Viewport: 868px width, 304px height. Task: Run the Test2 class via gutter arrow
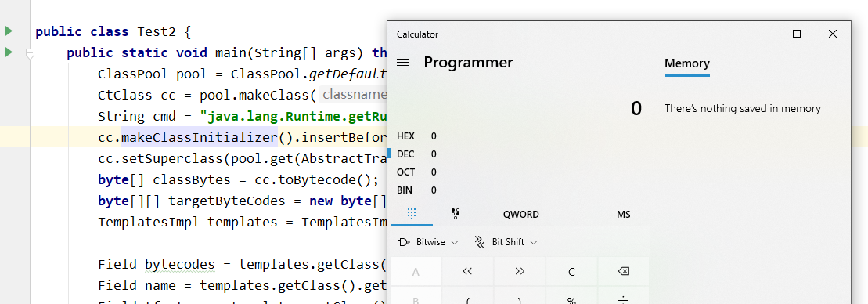tap(8, 31)
